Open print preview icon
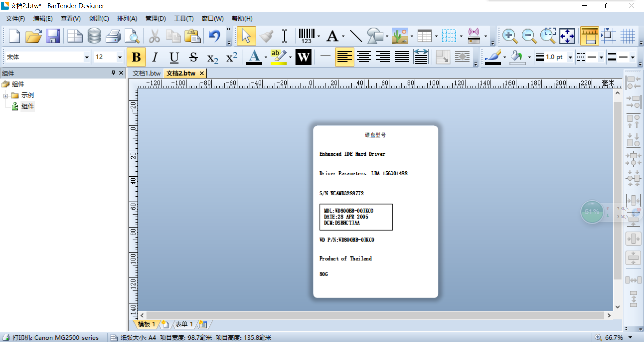Viewport: 644px width, 342px height. [132, 36]
